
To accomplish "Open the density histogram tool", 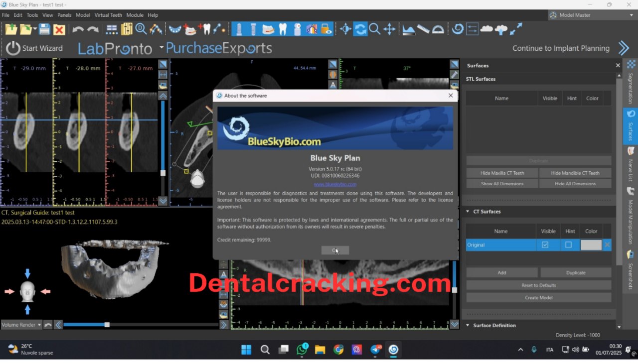I will coord(409,29).
